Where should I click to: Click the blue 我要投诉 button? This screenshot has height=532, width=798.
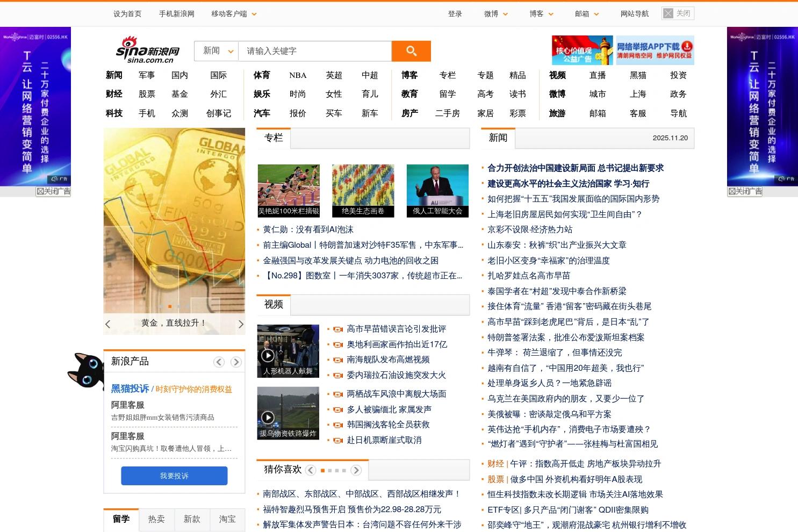coord(174,476)
